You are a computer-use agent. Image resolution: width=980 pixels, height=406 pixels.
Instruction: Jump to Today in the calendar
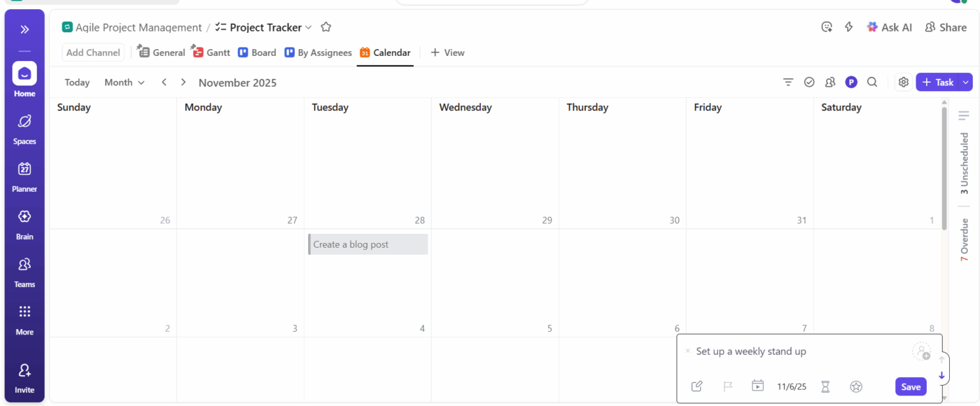pos(77,82)
